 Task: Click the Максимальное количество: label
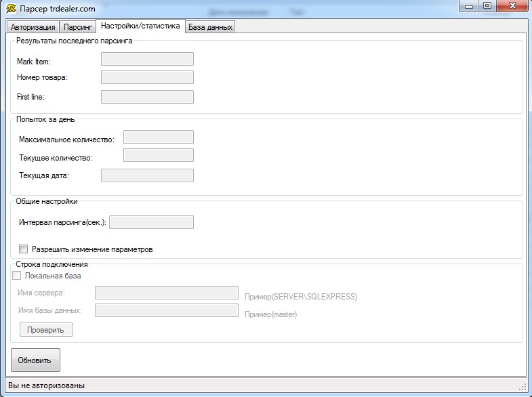click(67, 140)
